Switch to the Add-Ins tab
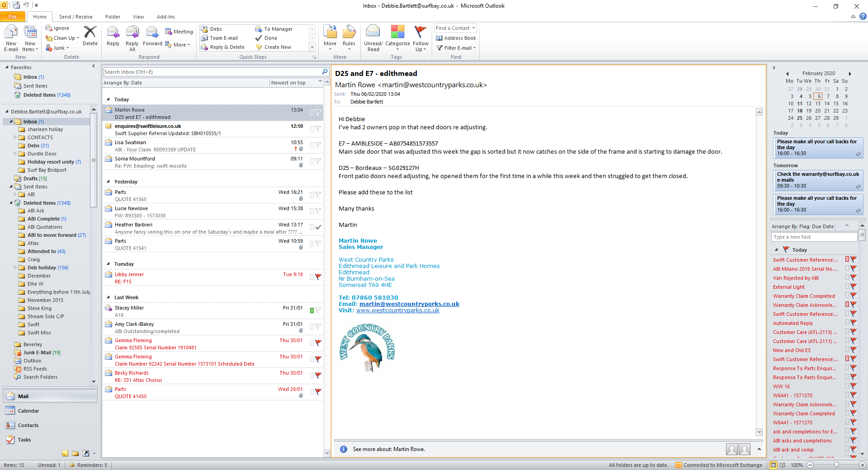Image resolution: width=868 pixels, height=470 pixels. (x=166, y=17)
